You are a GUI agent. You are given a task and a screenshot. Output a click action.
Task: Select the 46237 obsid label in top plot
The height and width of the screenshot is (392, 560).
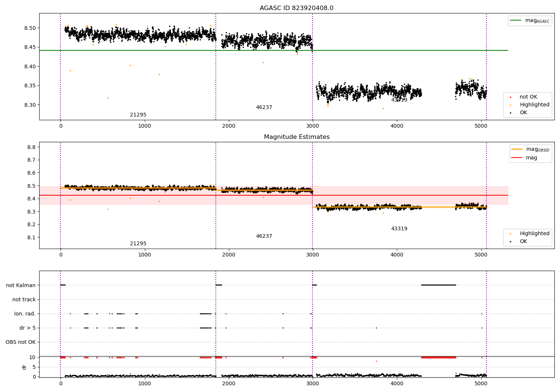pos(264,108)
